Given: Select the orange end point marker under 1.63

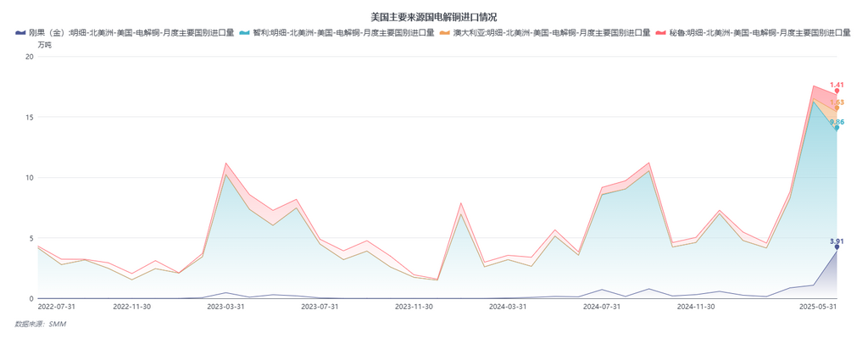Looking at the screenshot, I should pos(837,108).
